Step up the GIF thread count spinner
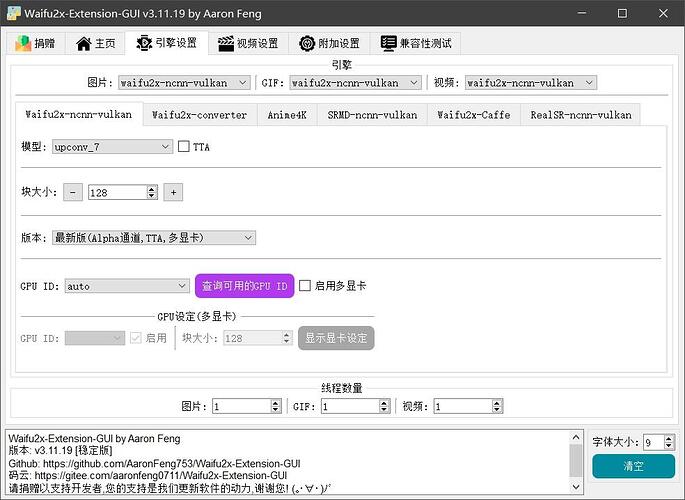Image resolution: width=685 pixels, height=500 pixels. point(384,403)
